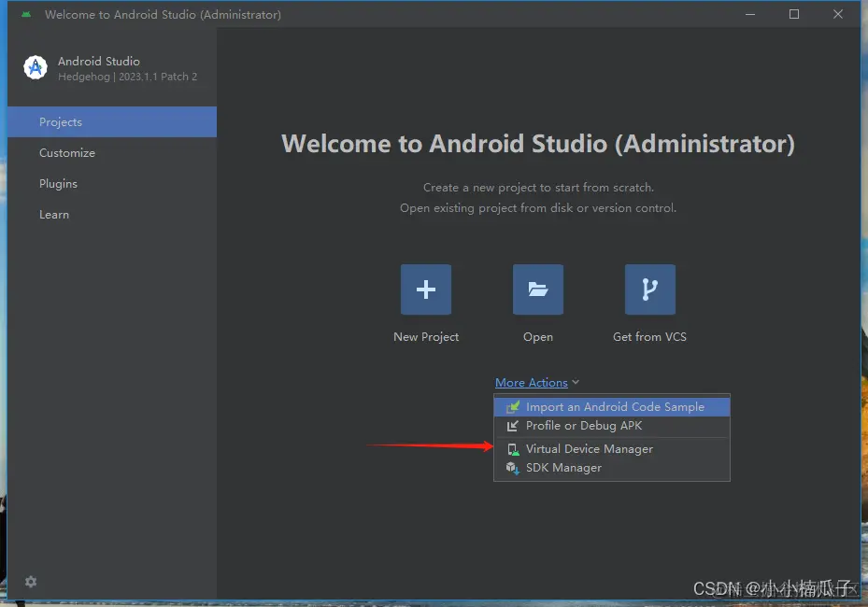Click the Open label under the folder
Screen dimensions: 868x607
(537, 337)
